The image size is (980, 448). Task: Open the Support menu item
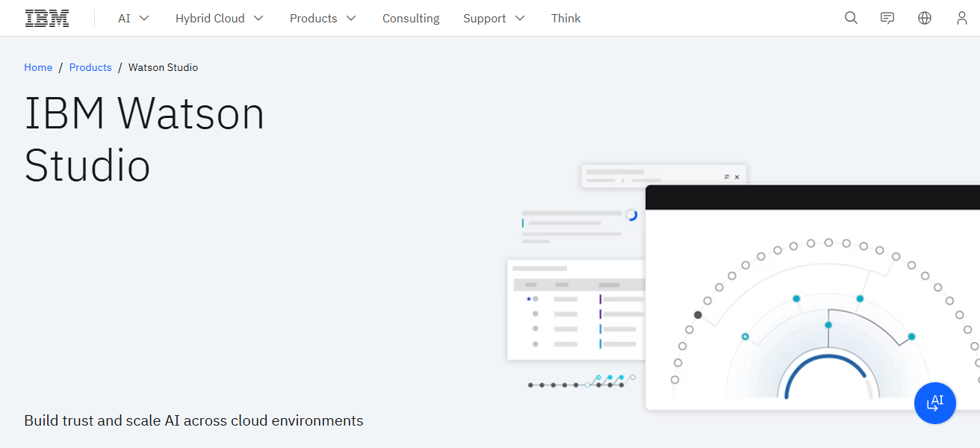(484, 18)
